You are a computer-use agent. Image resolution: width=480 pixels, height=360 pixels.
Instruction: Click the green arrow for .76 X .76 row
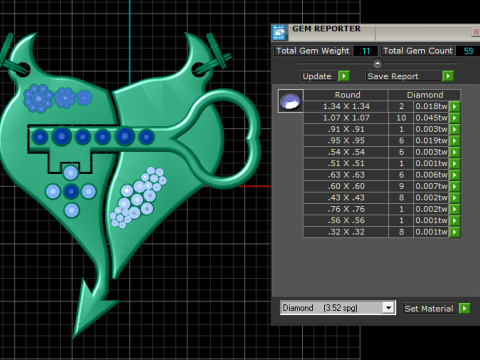[454, 209]
